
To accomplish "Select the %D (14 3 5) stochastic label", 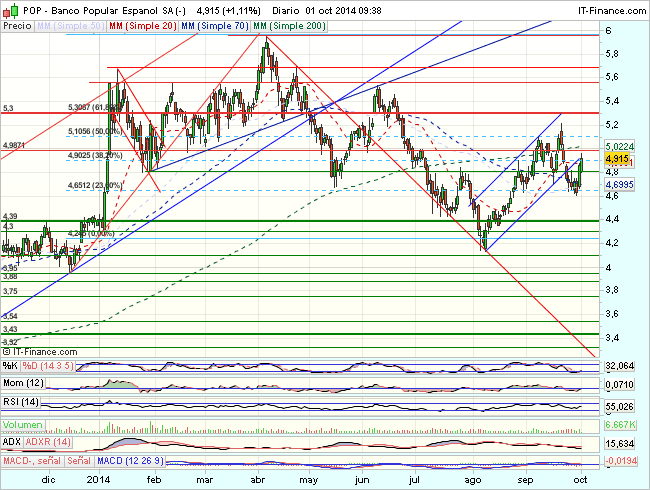I will 48,366.
